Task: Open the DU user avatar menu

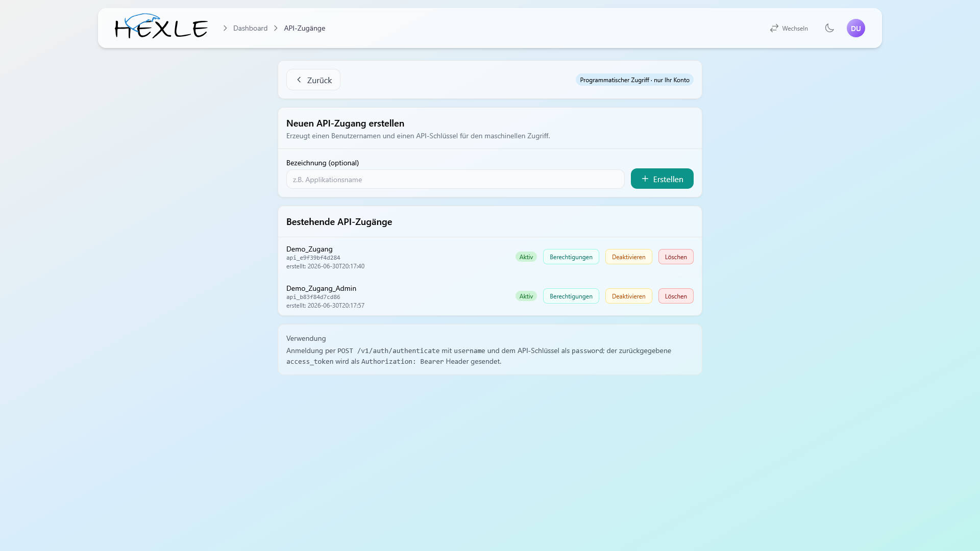Action: click(856, 28)
